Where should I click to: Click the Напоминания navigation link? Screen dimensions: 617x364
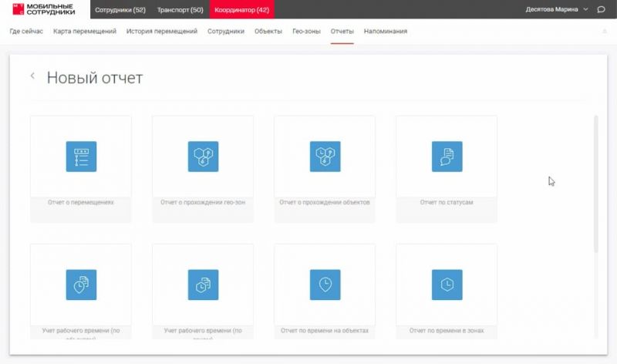pos(386,32)
